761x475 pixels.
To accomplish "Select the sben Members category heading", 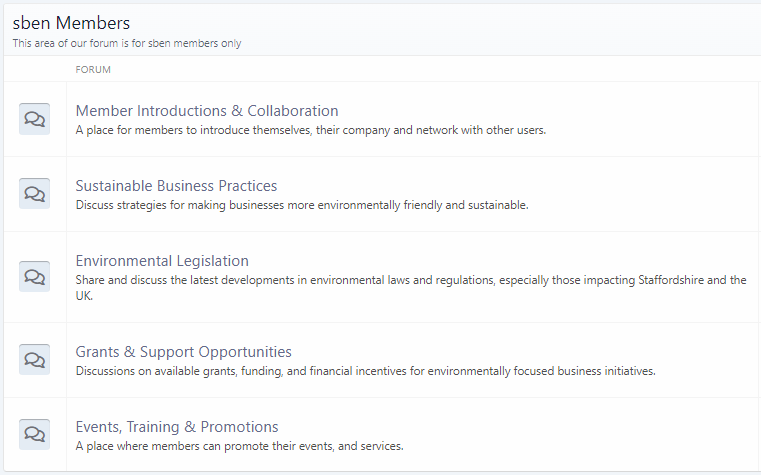I will [71, 23].
